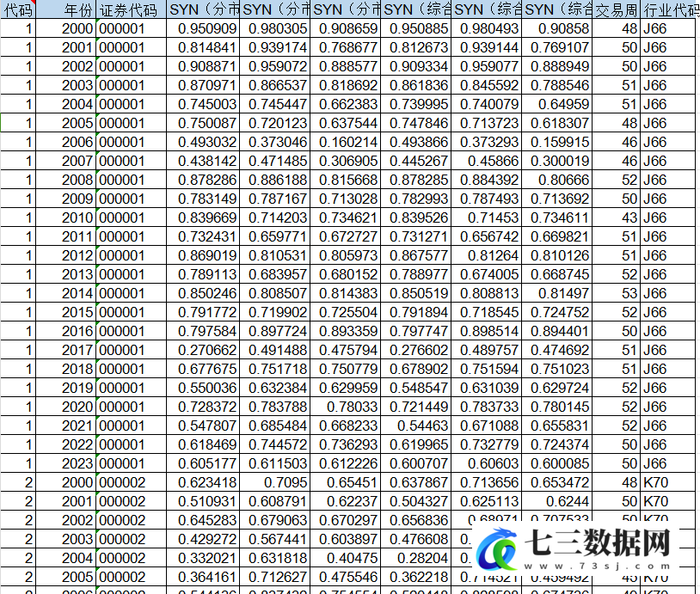Click cell with value 0.950909
The width and height of the screenshot is (700, 594).
point(203,28)
